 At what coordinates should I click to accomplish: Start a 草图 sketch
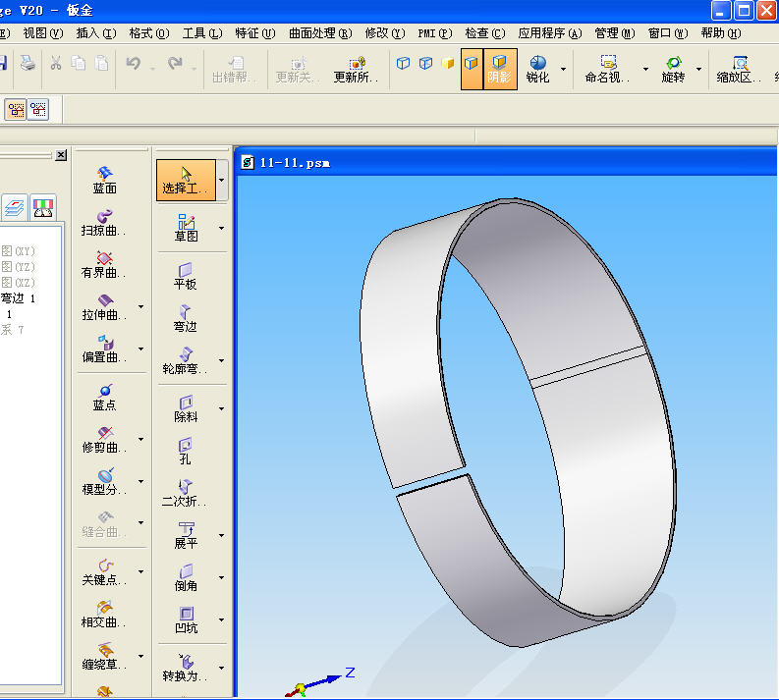(186, 228)
